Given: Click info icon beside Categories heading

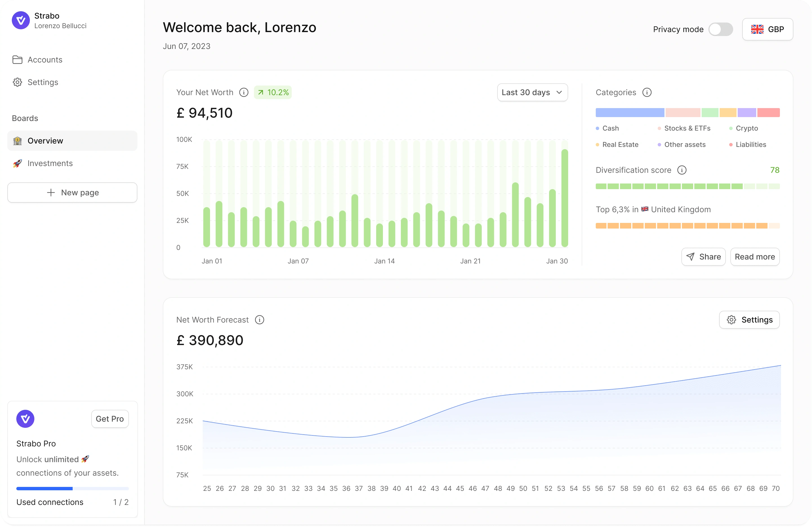Looking at the screenshot, I should click(647, 92).
